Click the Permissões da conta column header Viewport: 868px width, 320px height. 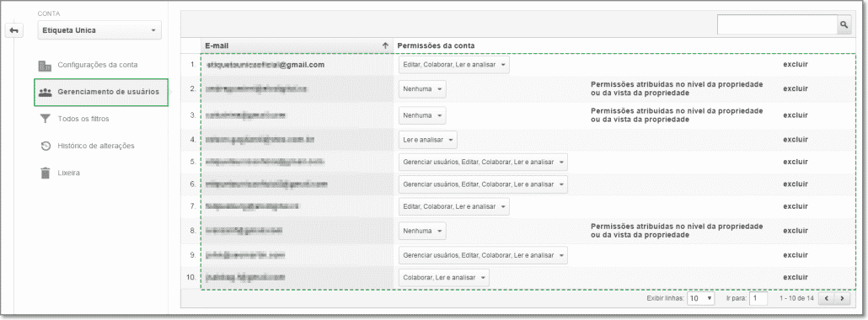pyautogui.click(x=437, y=45)
